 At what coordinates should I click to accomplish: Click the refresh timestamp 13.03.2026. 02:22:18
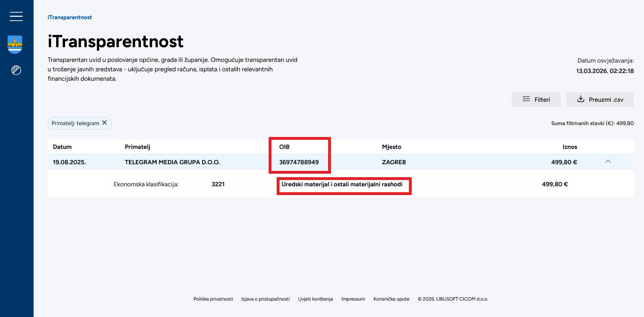point(605,71)
